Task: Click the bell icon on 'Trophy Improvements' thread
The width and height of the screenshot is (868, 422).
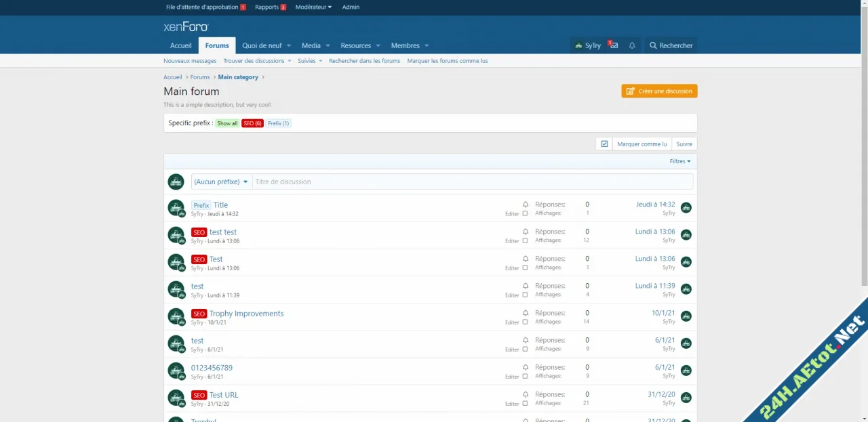Action: tap(525, 313)
